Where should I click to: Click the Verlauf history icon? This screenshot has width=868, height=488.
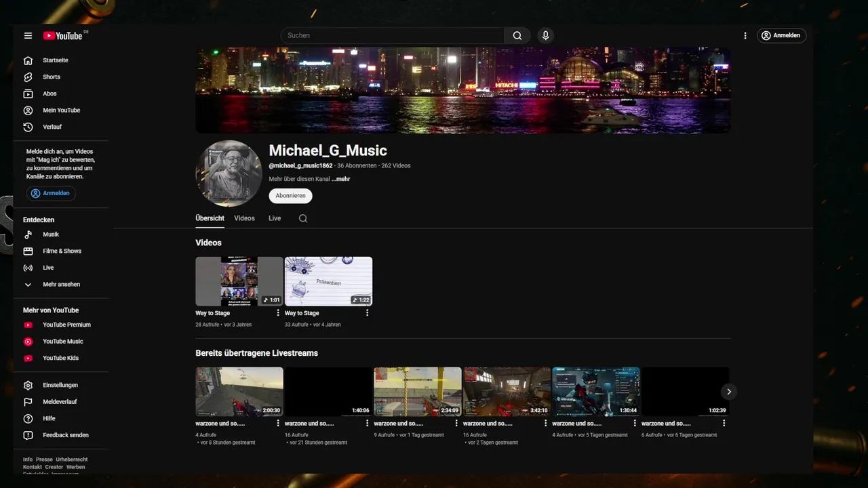[x=28, y=127]
